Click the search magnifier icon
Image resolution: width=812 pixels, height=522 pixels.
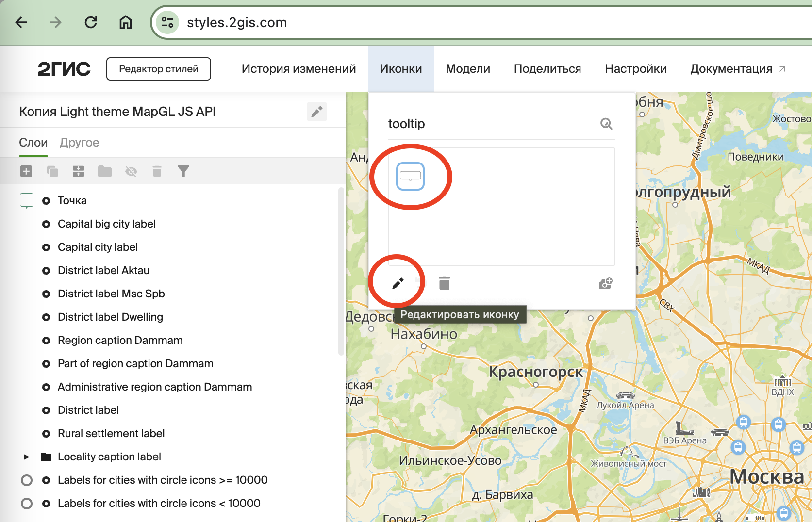coord(606,124)
